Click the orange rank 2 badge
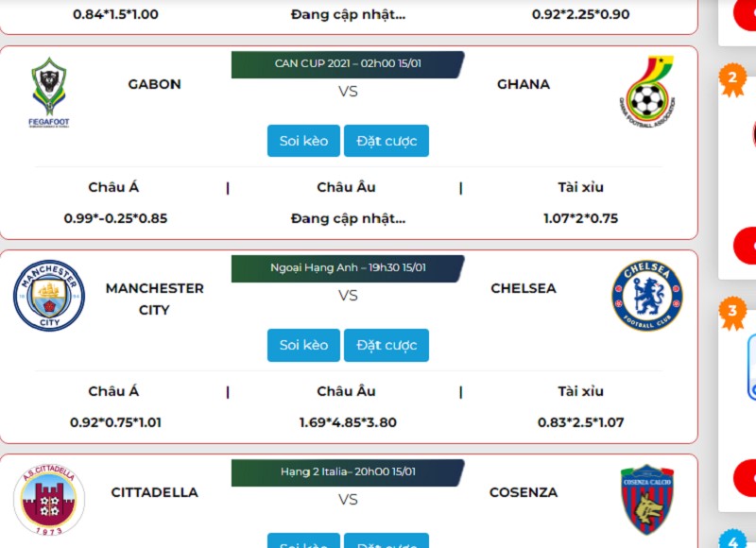Viewport: 756px width, 548px height. click(x=732, y=81)
